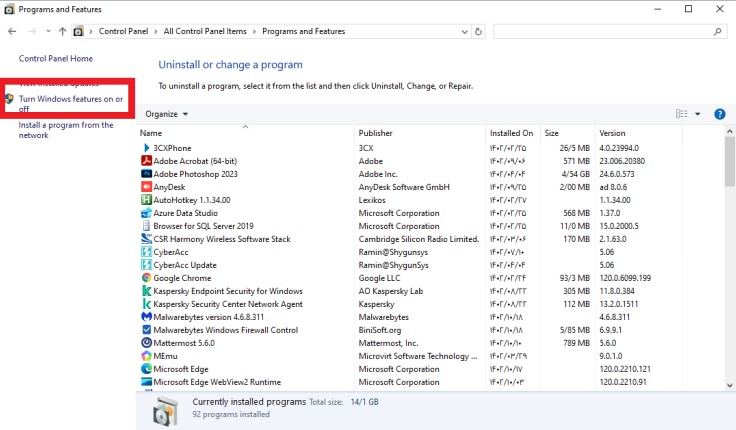Open the view options dropdown arrow

[698, 114]
